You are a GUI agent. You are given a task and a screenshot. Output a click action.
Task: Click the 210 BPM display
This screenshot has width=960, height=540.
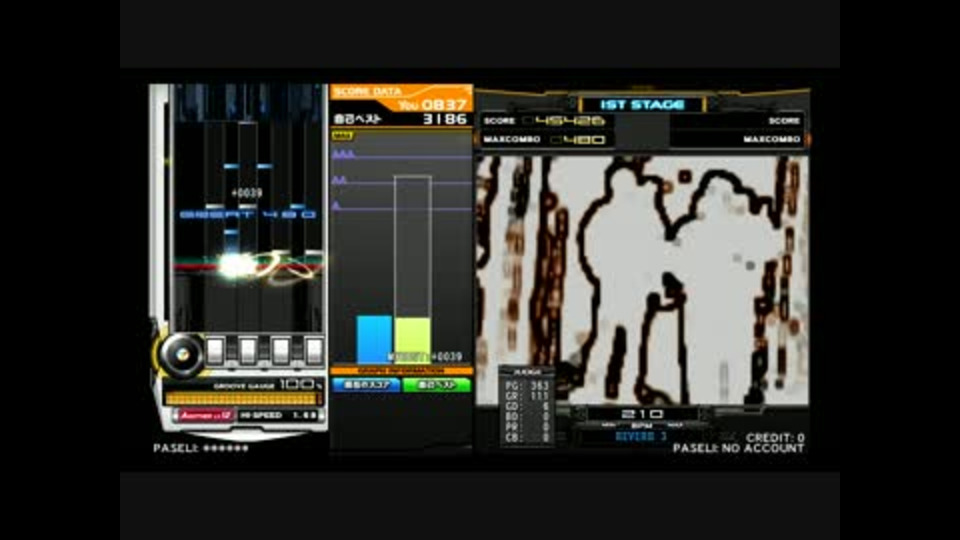pyautogui.click(x=642, y=414)
